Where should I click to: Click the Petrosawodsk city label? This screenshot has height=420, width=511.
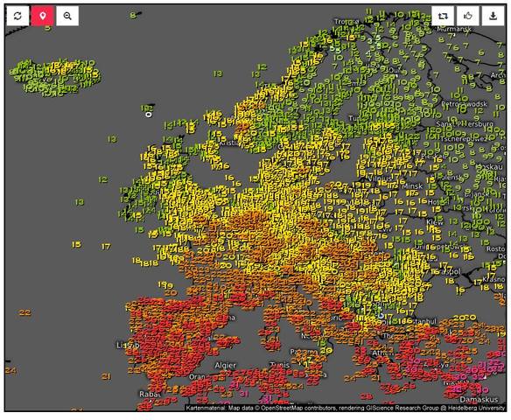[x=465, y=104]
